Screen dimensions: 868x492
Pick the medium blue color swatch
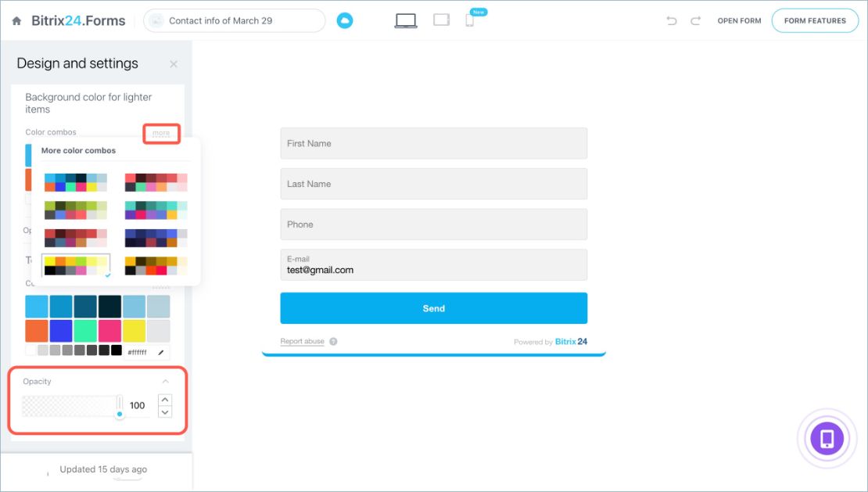61,307
